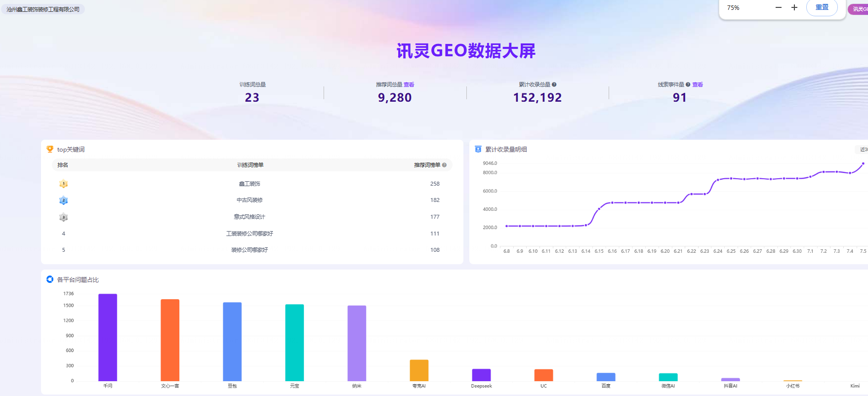Click the light purple 纳米 bar
The height and width of the screenshot is (396, 868).
click(x=357, y=343)
